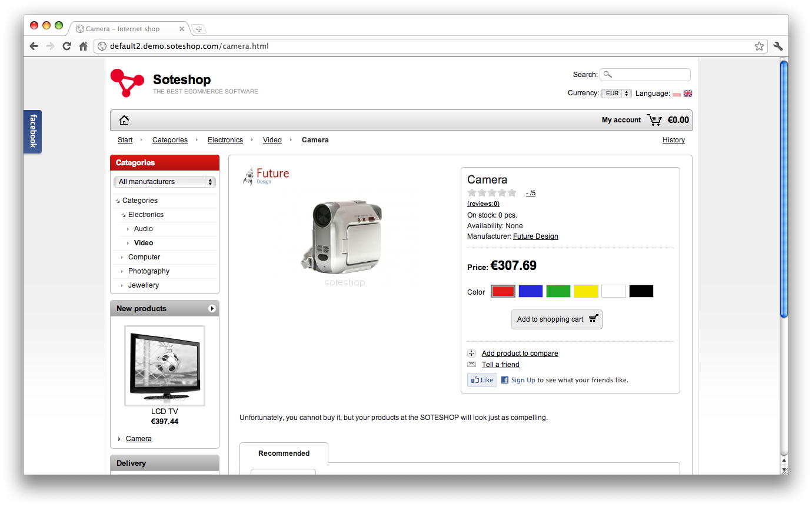Switch to the Recommended tab
812x507 pixels.
[x=284, y=453]
